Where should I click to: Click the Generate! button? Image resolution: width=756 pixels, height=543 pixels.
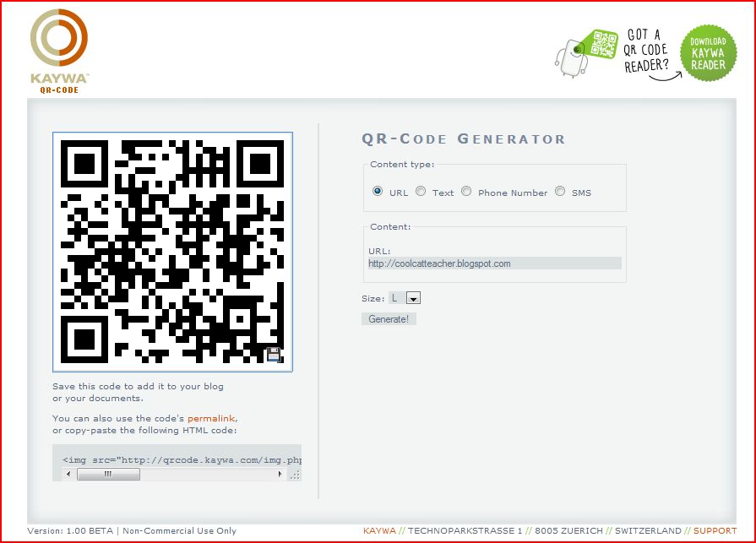(x=389, y=319)
